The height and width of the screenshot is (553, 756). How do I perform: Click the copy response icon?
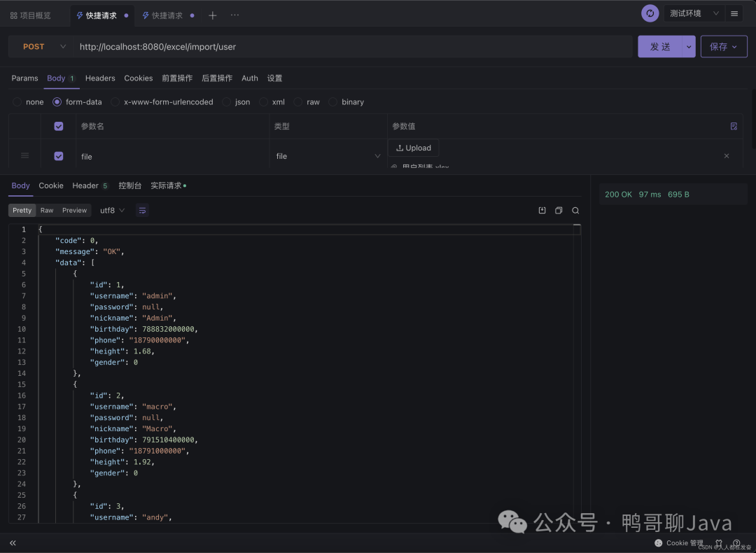(558, 210)
